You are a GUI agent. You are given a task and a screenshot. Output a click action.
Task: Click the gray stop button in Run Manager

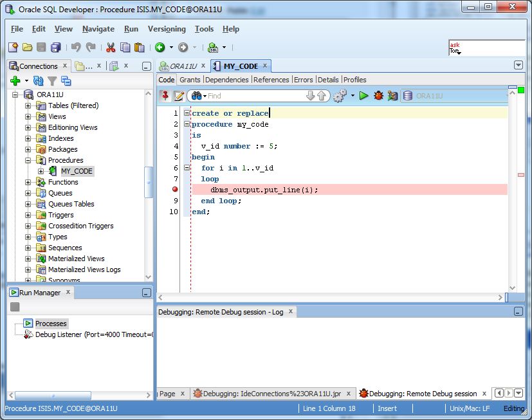pyautogui.click(x=15, y=307)
